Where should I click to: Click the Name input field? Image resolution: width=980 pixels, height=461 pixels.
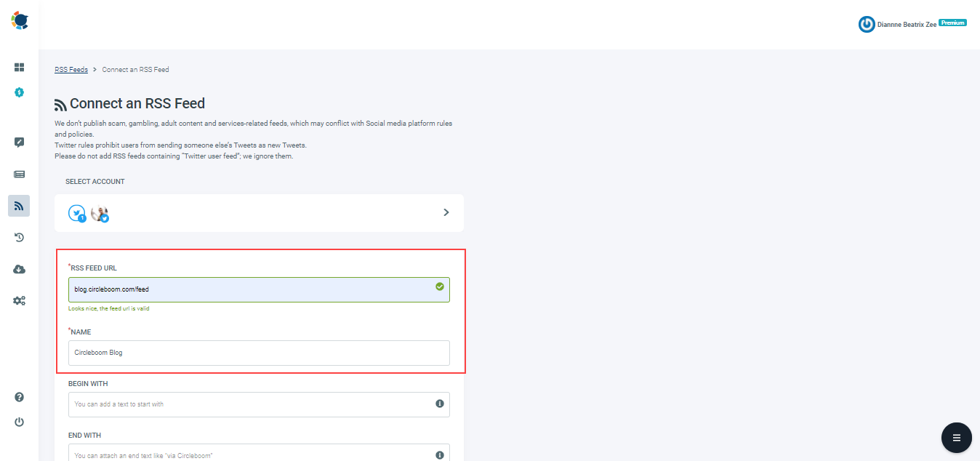(x=259, y=353)
